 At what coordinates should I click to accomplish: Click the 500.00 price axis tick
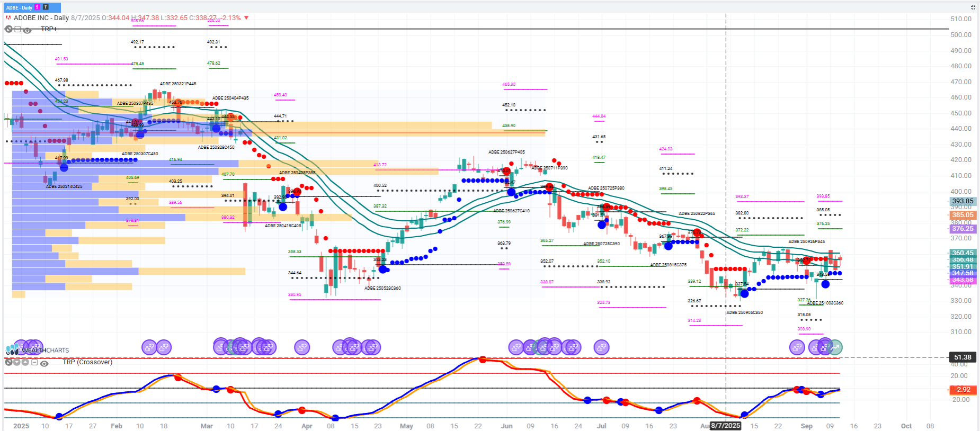(x=961, y=35)
